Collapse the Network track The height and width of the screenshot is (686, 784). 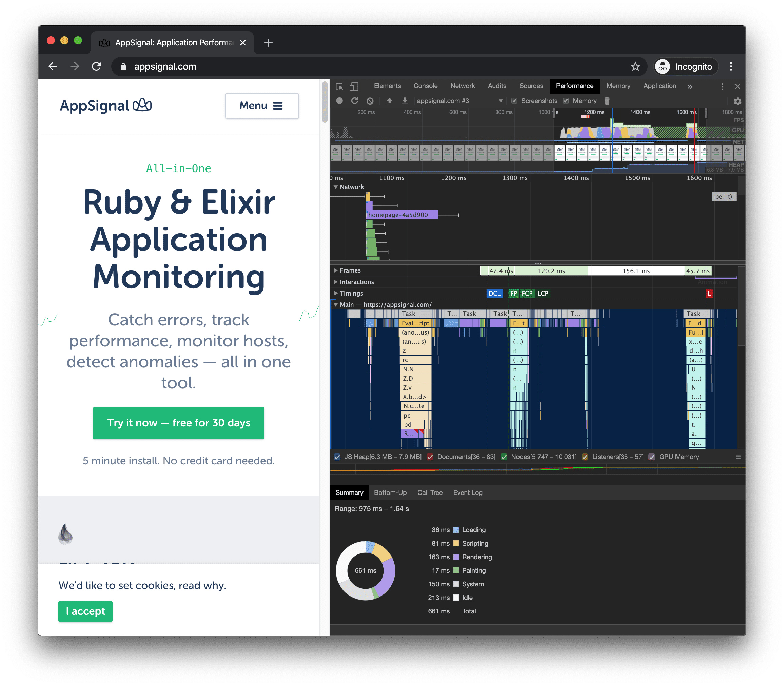click(x=335, y=187)
